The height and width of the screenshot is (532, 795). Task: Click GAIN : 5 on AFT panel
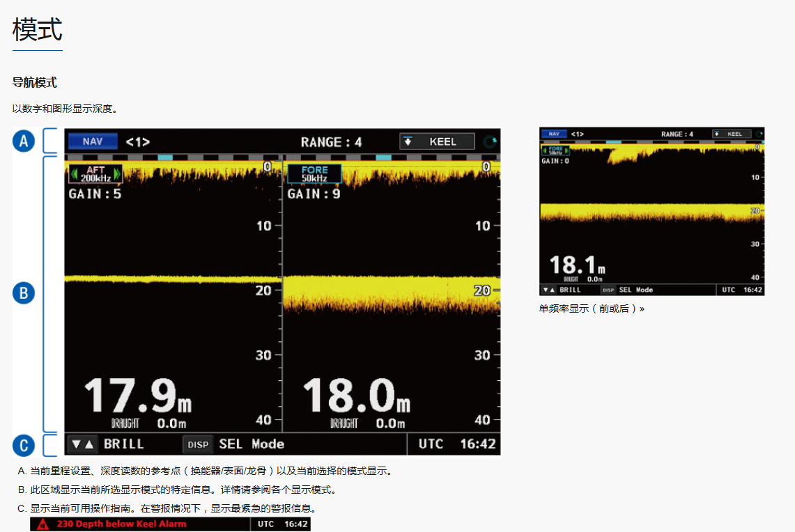95,194
